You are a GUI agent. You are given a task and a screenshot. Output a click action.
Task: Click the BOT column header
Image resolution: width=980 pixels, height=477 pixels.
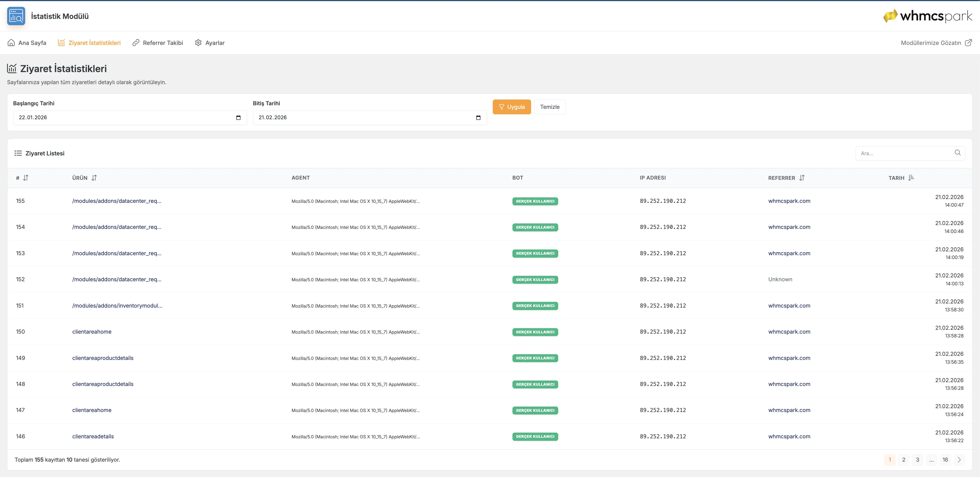[x=517, y=178]
